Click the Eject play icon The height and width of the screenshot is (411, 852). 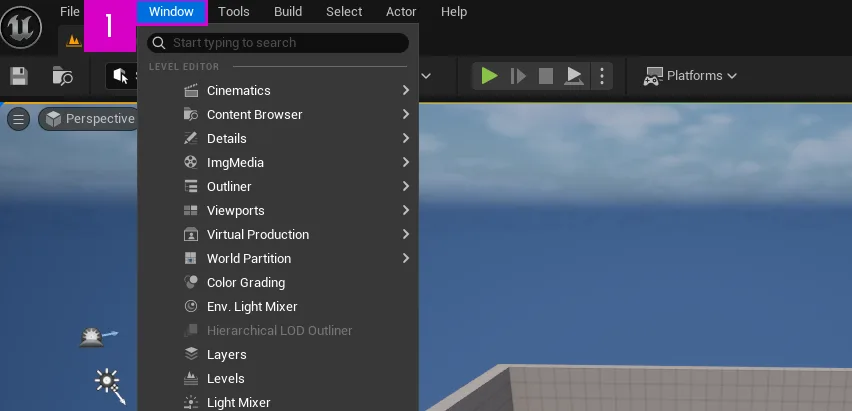coord(574,76)
